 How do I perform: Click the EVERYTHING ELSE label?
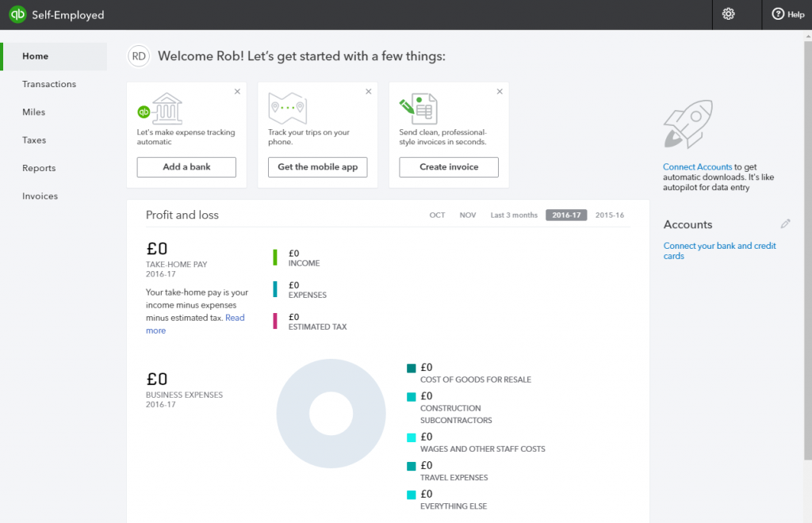pyautogui.click(x=454, y=506)
